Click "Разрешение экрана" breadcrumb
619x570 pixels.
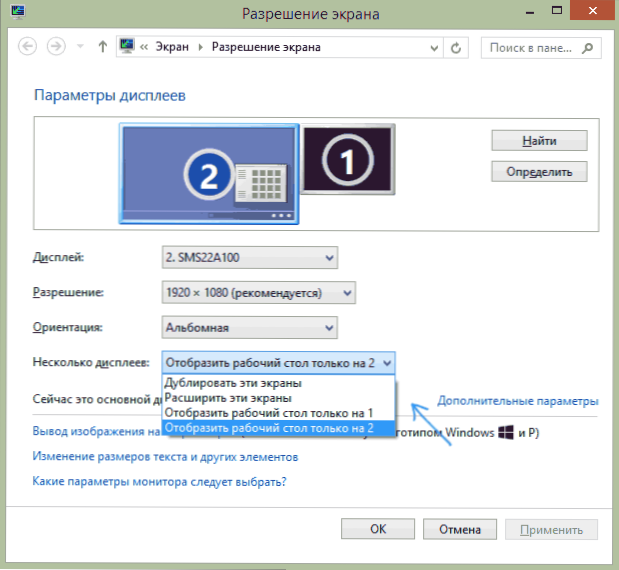(x=266, y=47)
